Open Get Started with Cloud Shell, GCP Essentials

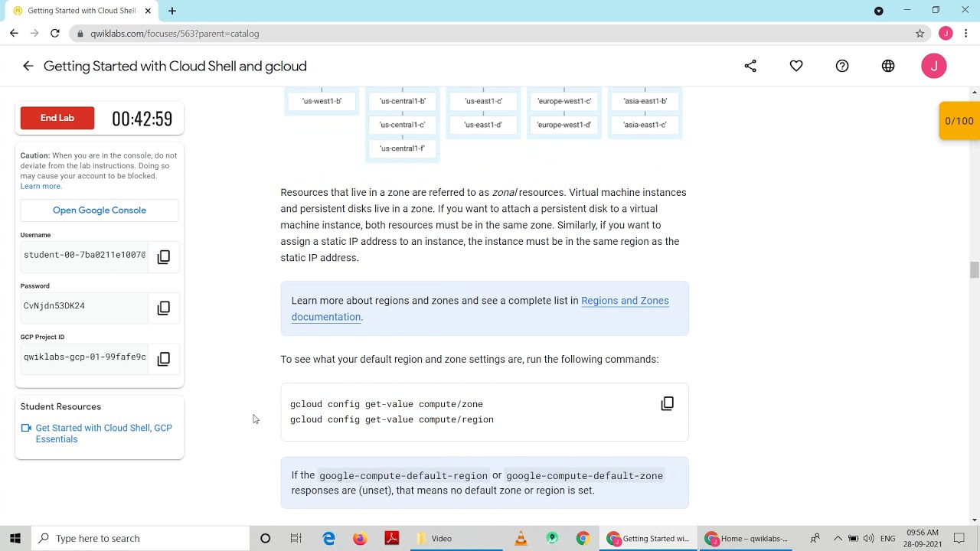click(x=103, y=433)
